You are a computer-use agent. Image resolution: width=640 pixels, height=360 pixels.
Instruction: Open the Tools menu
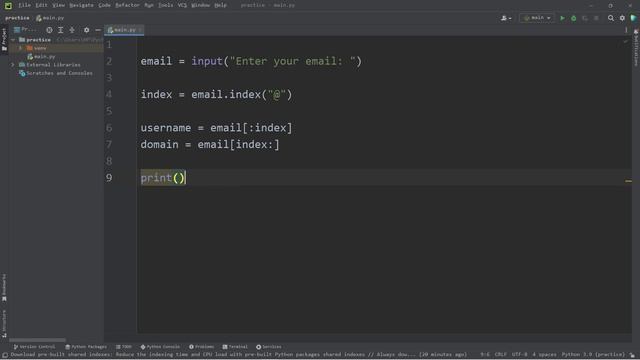click(165, 5)
